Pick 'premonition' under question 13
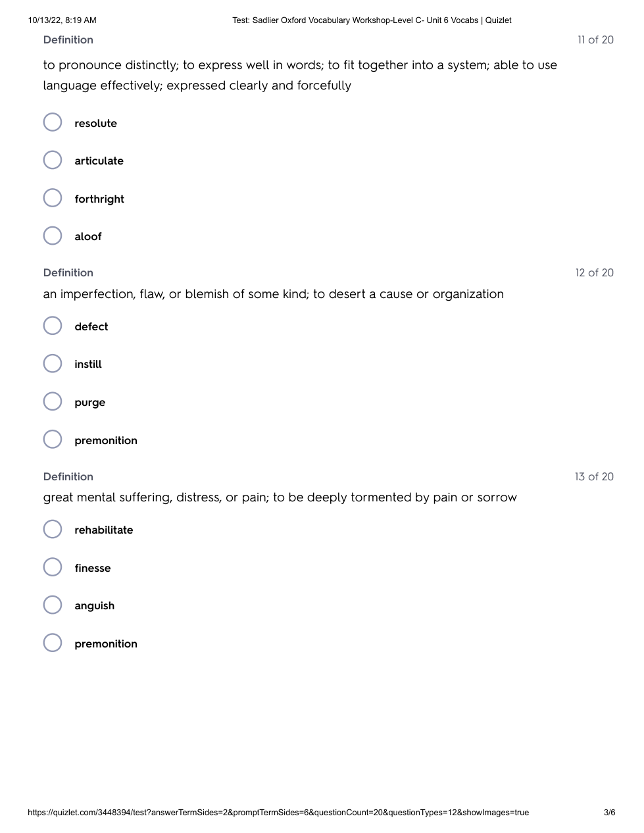The width and height of the screenshot is (644, 833). pos(53,643)
